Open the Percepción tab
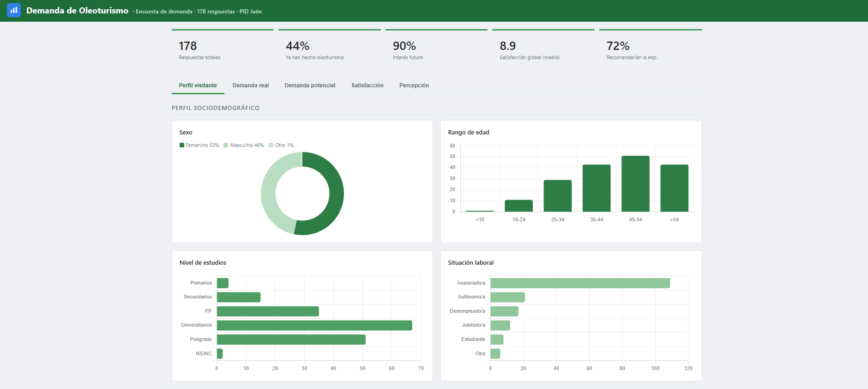The width and height of the screenshot is (868, 389). click(x=414, y=85)
